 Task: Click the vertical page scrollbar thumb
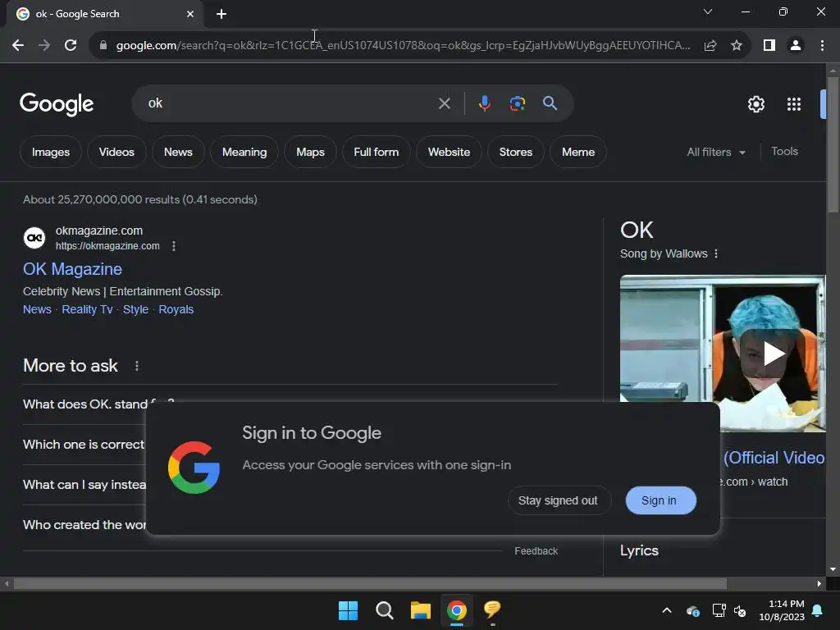coord(833,144)
